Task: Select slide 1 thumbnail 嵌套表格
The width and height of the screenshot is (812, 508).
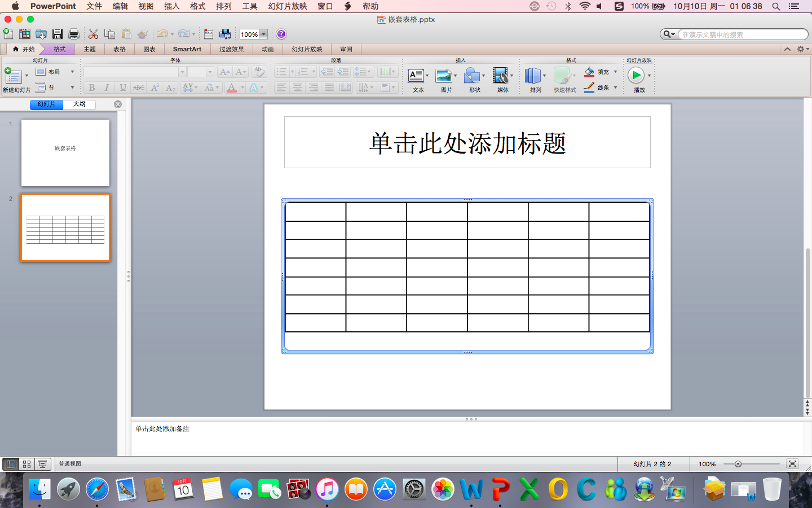Action: tap(65, 153)
